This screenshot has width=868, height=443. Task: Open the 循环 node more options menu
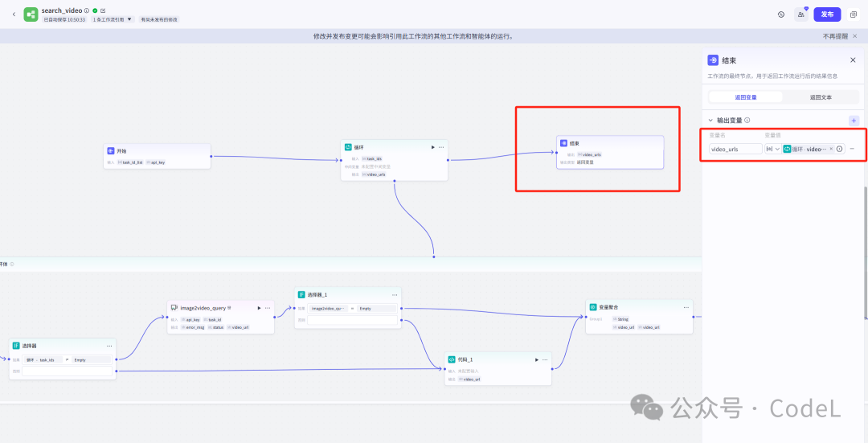(x=441, y=147)
